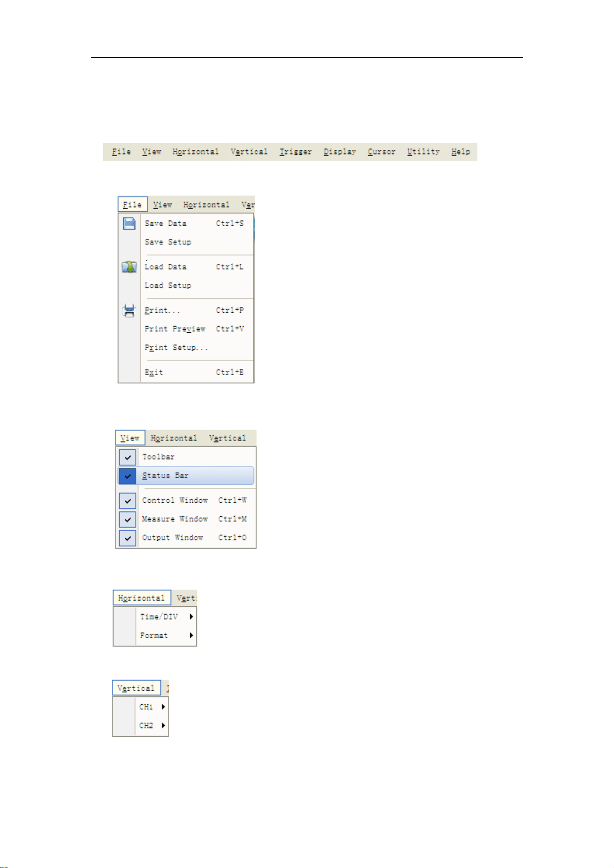Open the Cursor menu
This screenshot has height=868, width=614.
[381, 152]
